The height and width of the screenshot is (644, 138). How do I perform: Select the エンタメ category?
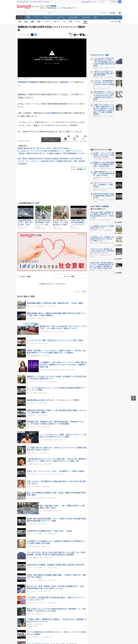[47, 21]
